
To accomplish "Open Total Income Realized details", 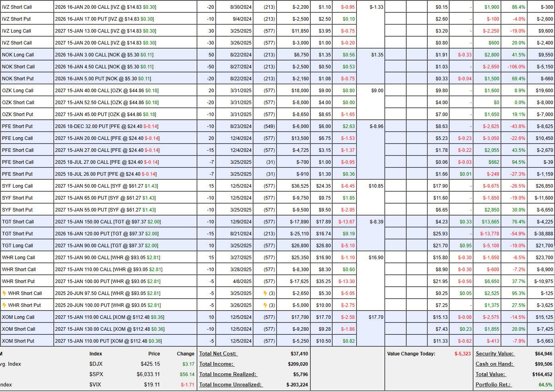I will point(228,375).
